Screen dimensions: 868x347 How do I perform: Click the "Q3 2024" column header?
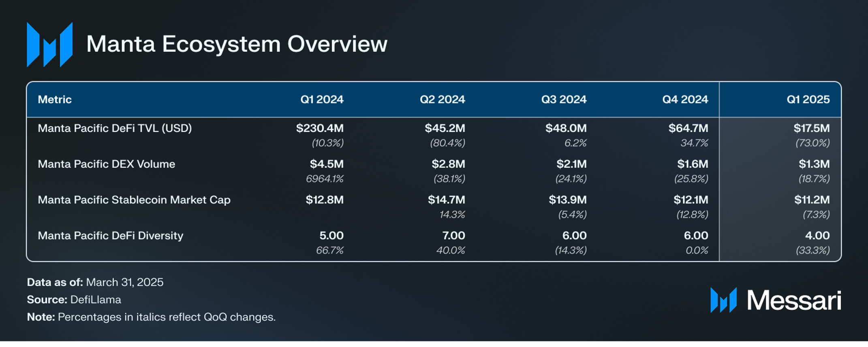click(x=564, y=100)
